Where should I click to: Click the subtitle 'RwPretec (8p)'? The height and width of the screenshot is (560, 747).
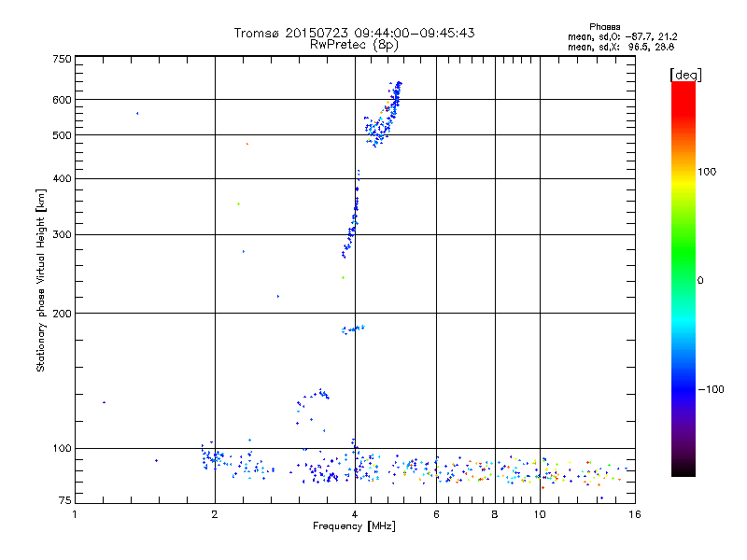(x=354, y=45)
